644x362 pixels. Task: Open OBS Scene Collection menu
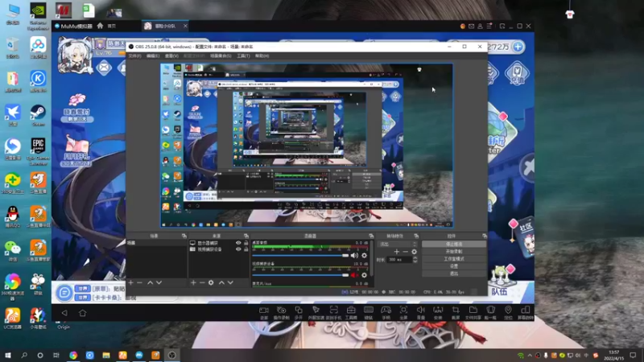click(221, 56)
